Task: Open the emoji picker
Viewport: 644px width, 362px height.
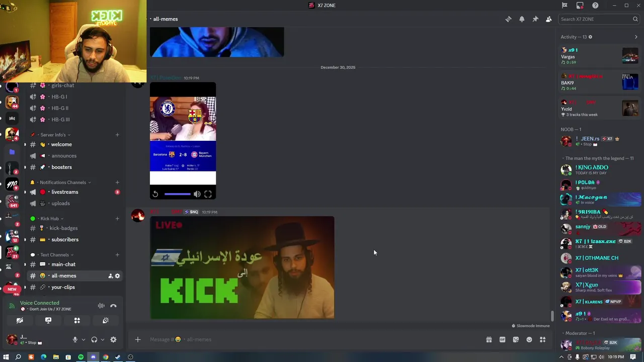Action: pyautogui.click(x=529, y=340)
